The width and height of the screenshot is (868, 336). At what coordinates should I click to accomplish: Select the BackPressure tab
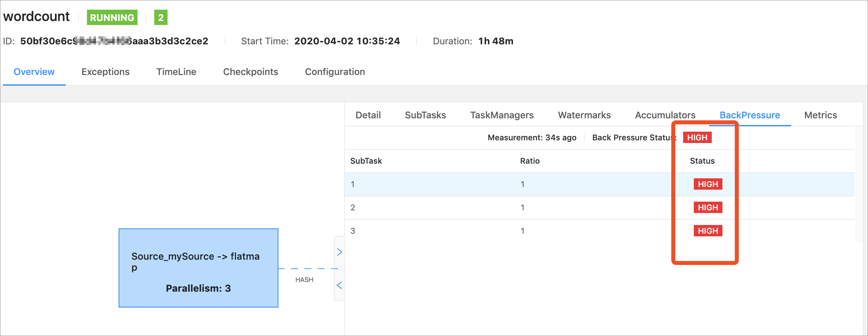point(749,115)
